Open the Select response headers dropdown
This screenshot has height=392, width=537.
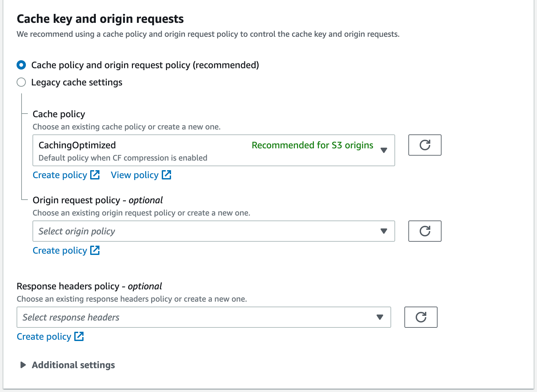(x=204, y=317)
